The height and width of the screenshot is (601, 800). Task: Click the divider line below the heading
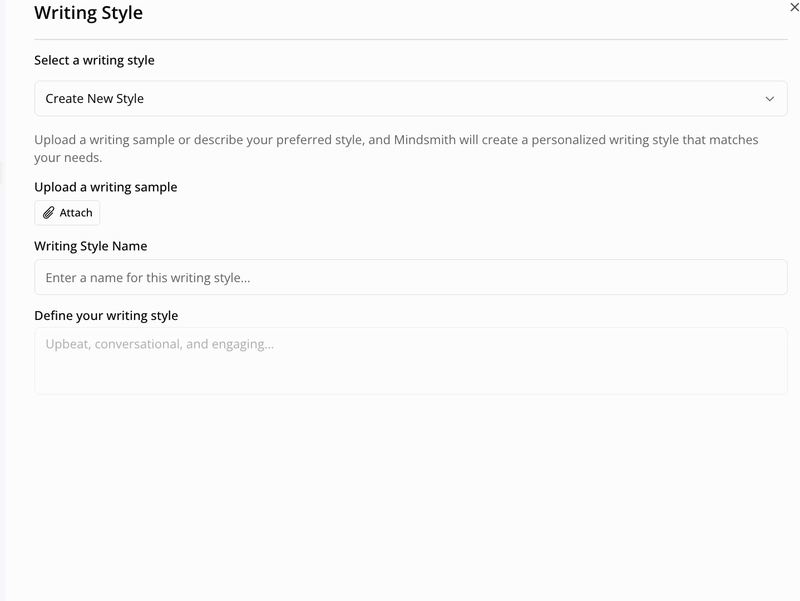pyautogui.click(x=410, y=39)
